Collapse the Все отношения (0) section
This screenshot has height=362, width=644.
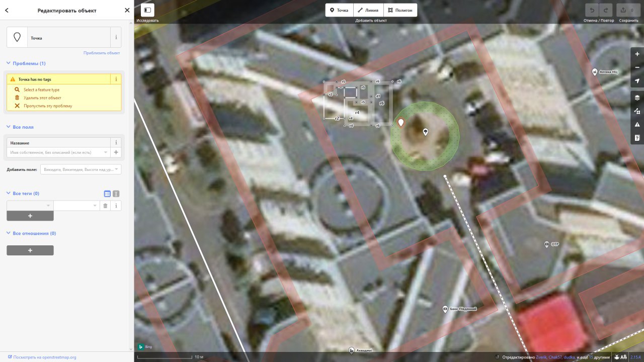pos(31,233)
